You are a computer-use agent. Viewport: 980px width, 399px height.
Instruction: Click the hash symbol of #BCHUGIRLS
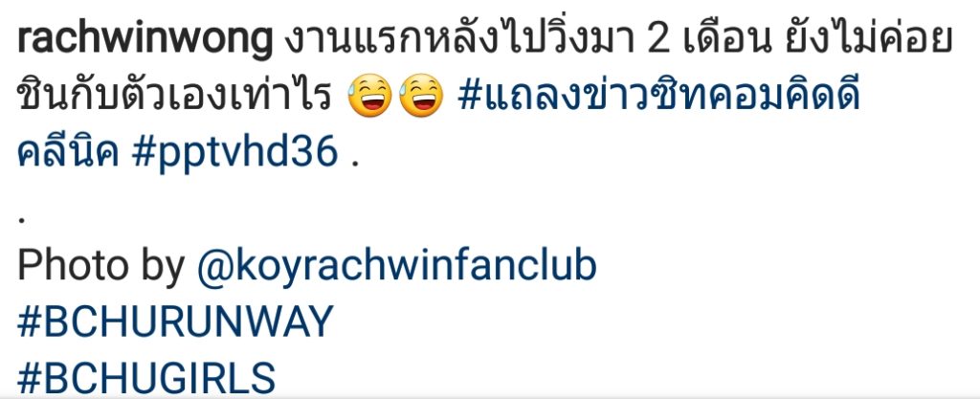(x=30, y=377)
